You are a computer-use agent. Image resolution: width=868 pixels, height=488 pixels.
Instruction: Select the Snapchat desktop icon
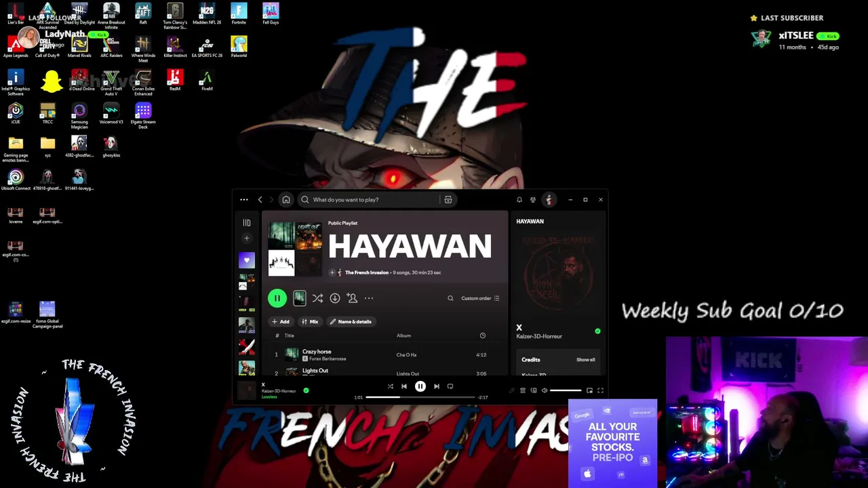(x=52, y=81)
